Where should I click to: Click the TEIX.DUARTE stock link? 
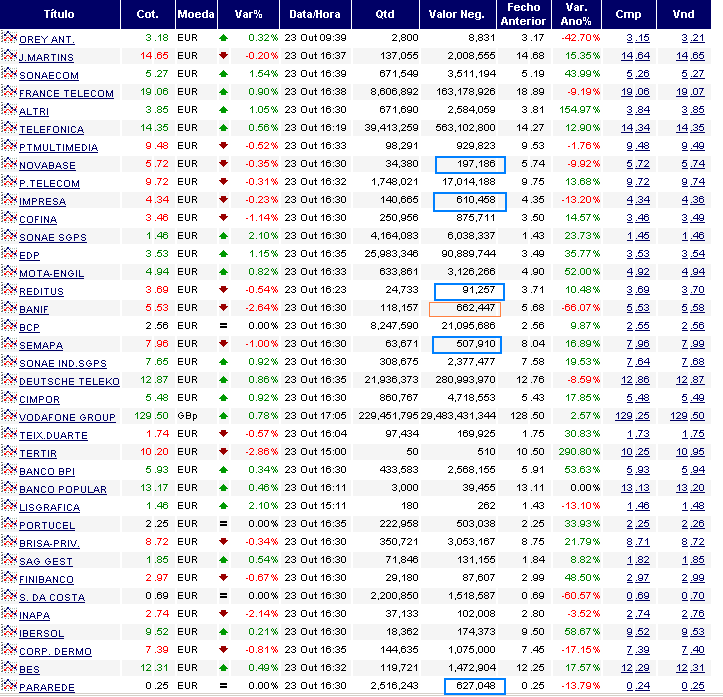pos(53,436)
